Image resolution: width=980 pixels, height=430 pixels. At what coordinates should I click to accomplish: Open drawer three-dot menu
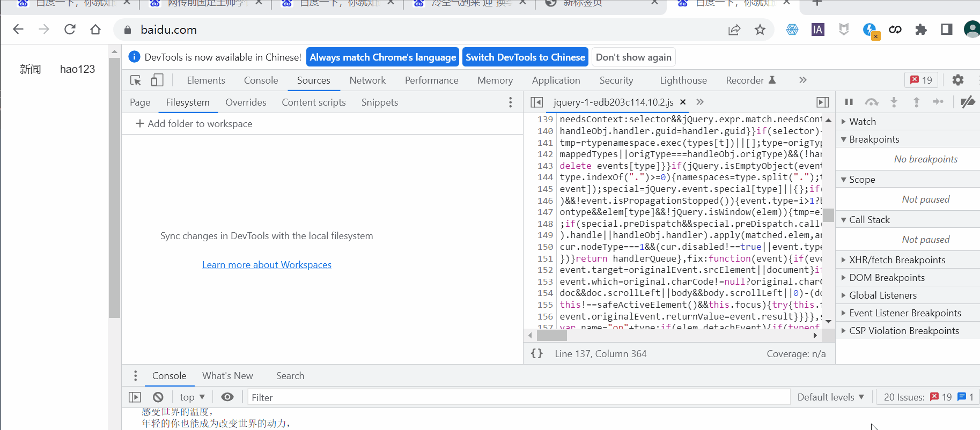pos(135,376)
